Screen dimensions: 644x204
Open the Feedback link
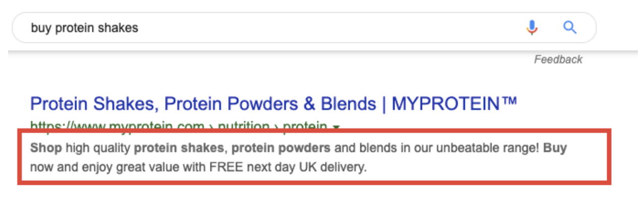[x=558, y=60]
